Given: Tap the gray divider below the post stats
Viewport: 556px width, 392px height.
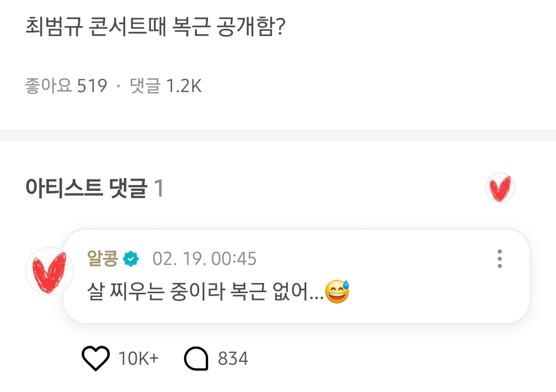Looking at the screenshot, I should (x=278, y=135).
